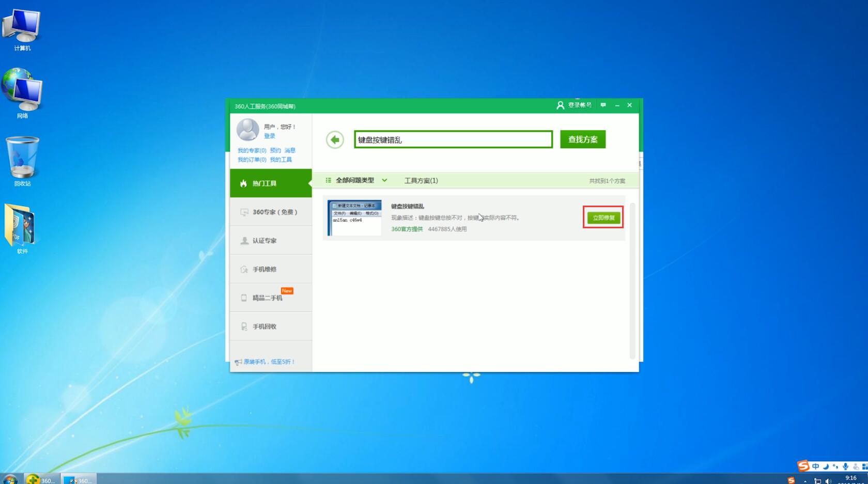
Task: Click the second 360 taskbar button
Action: (79, 479)
